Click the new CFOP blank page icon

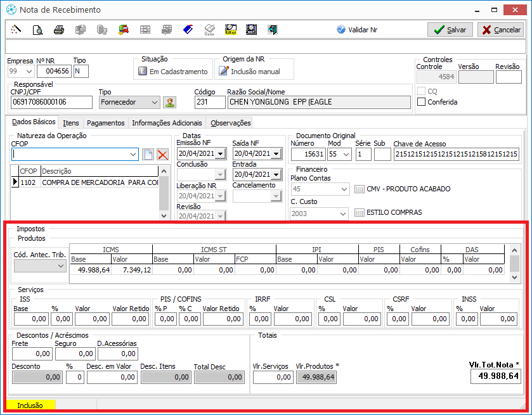click(x=148, y=154)
